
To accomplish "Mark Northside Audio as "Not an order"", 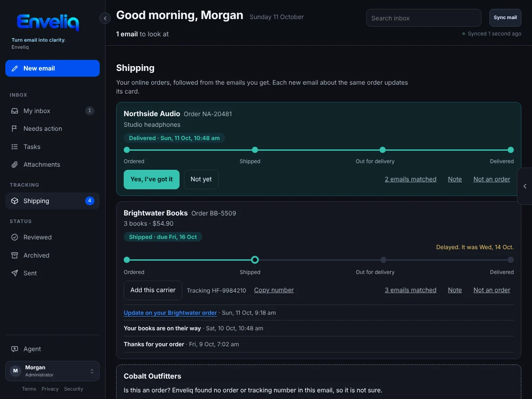I will 492,179.
